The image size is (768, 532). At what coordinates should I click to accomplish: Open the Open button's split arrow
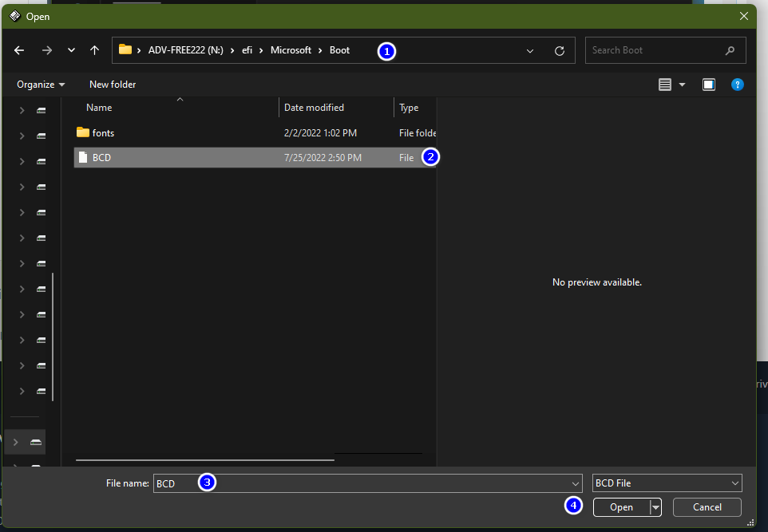tap(655, 507)
